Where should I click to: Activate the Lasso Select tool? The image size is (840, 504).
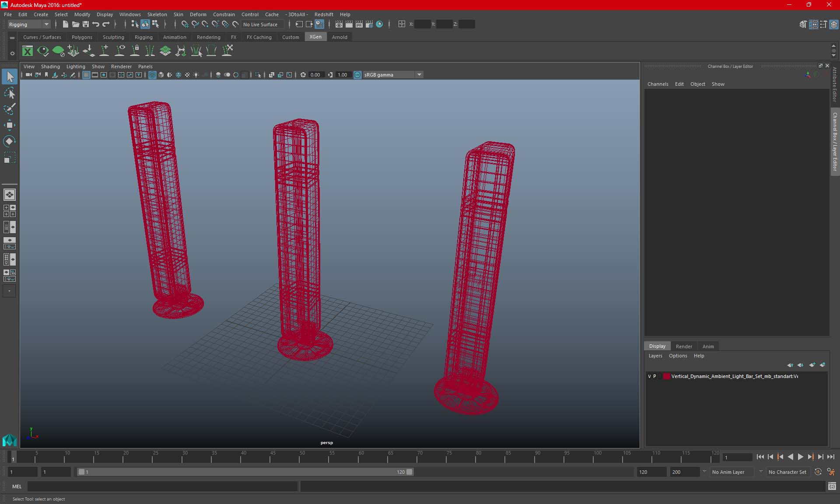10,93
